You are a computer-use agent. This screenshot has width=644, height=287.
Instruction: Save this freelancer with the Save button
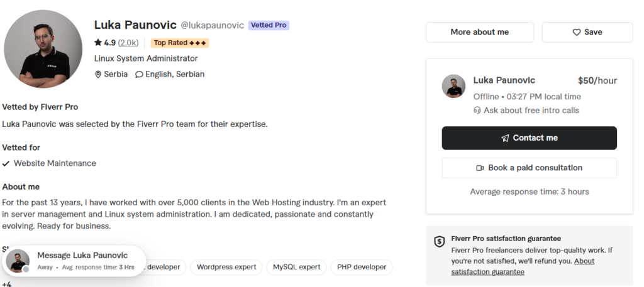587,33
